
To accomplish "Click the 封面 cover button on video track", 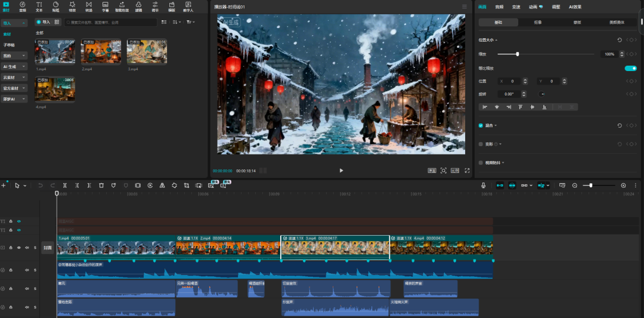I will pyautogui.click(x=47, y=248).
